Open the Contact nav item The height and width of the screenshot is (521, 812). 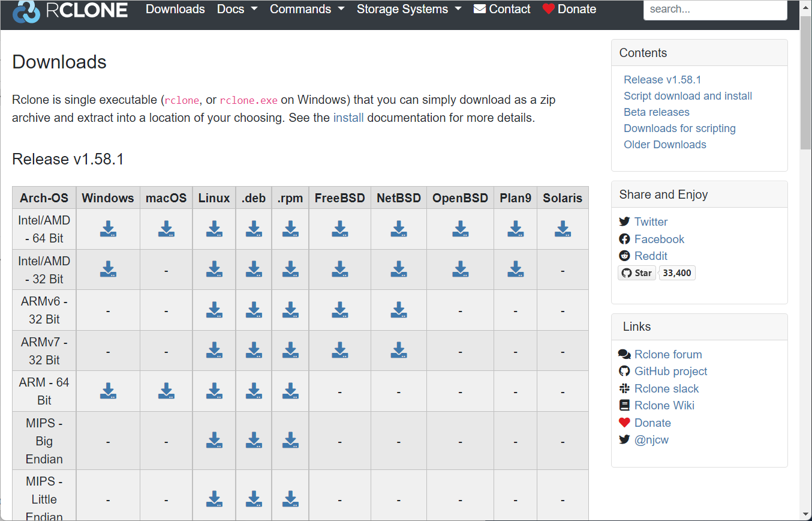tap(502, 9)
